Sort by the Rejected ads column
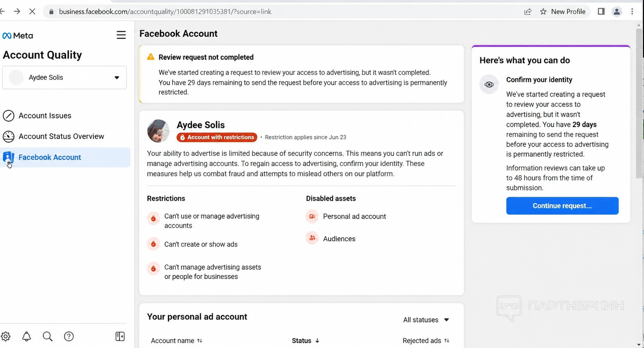 coord(426,340)
